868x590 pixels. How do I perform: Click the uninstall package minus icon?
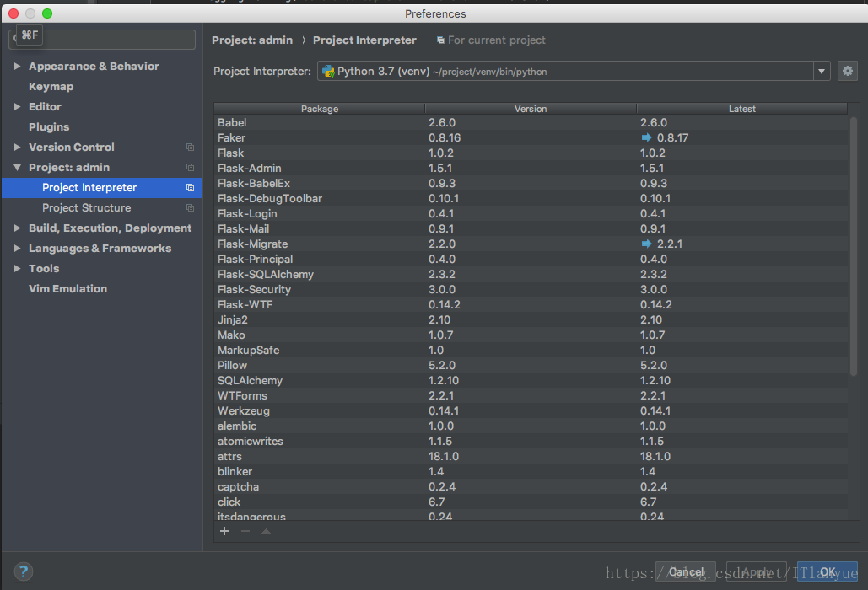(x=245, y=531)
